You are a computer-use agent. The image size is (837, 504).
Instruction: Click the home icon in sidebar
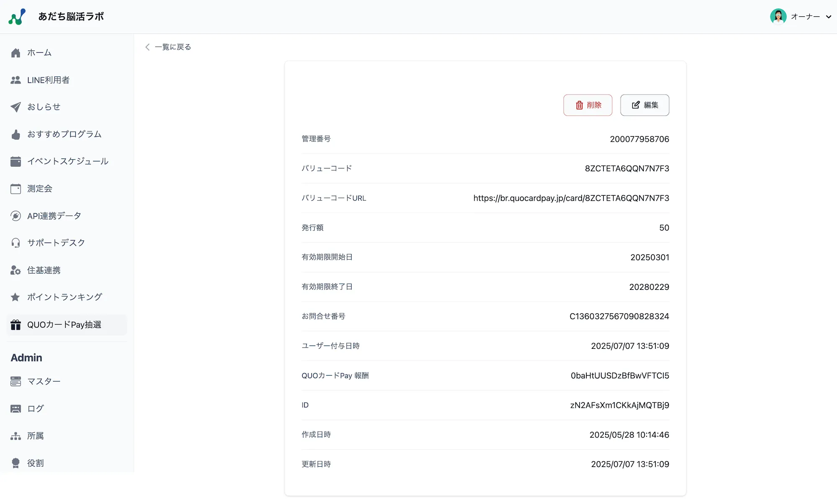point(15,53)
